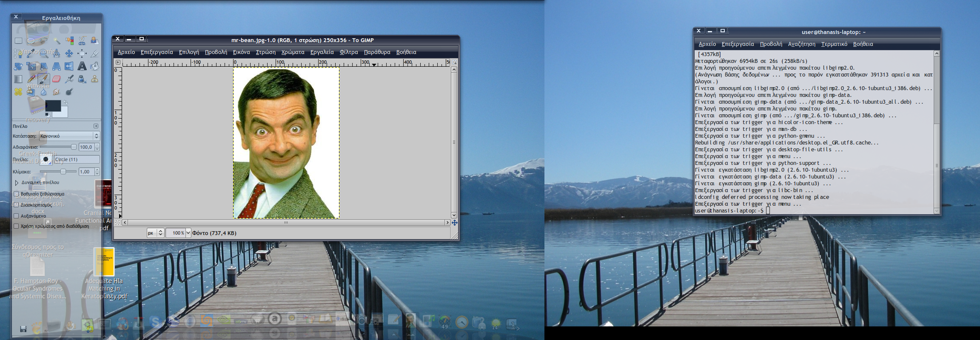Image resolution: width=980 pixels, height=340 pixels.
Task: Expand the Δυναμική πινέλου section
Action: (x=17, y=183)
